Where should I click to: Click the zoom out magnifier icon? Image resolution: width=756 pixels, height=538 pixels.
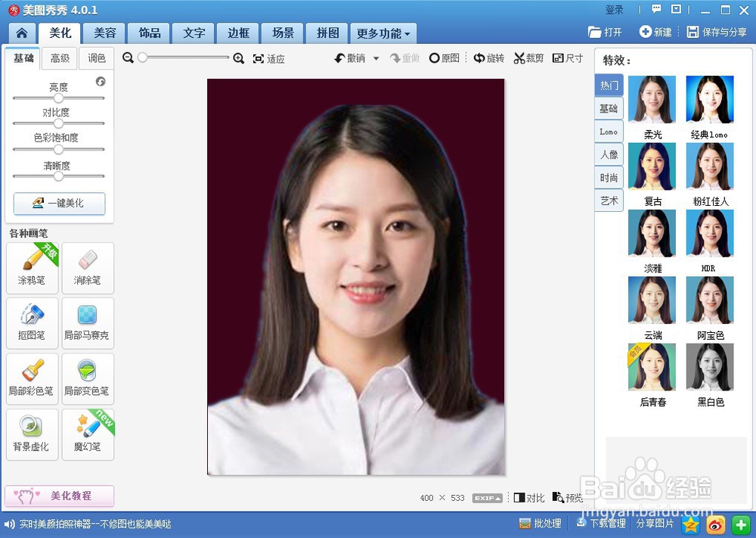128,58
